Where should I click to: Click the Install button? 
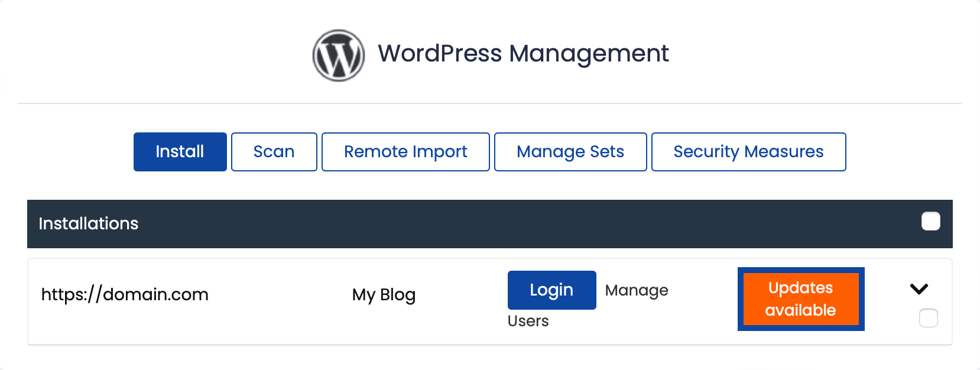tap(180, 152)
